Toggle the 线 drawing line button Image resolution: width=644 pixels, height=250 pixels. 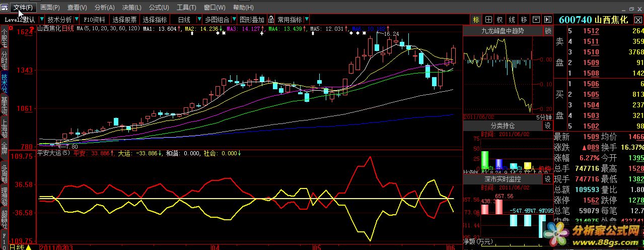coord(512,20)
